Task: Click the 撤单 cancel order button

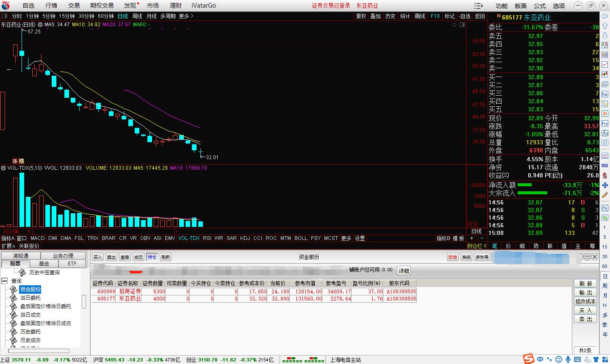Action: (125, 257)
